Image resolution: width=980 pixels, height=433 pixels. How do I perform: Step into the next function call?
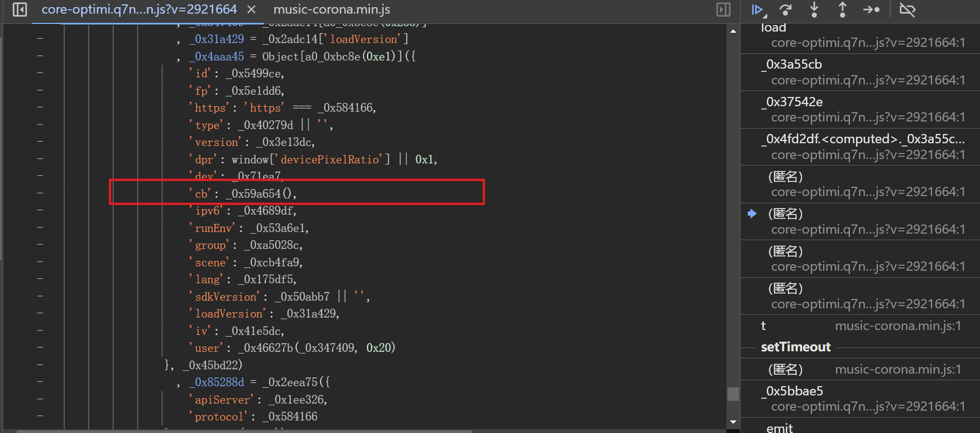pyautogui.click(x=814, y=10)
